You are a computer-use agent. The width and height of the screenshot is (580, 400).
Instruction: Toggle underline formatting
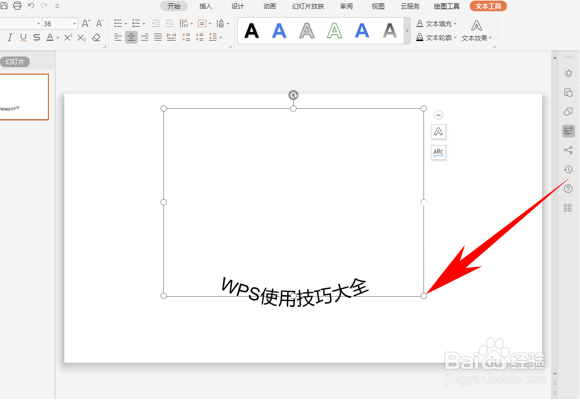coord(23,37)
